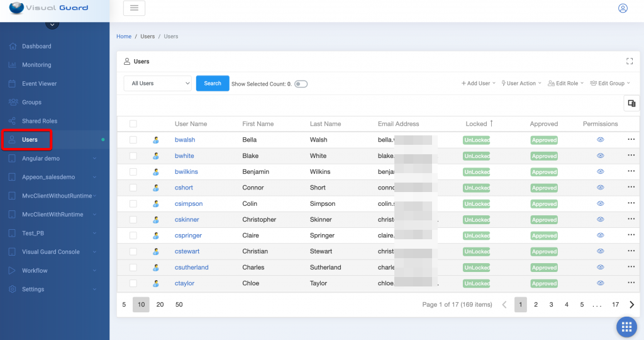Open the user profile account icon

tap(623, 8)
